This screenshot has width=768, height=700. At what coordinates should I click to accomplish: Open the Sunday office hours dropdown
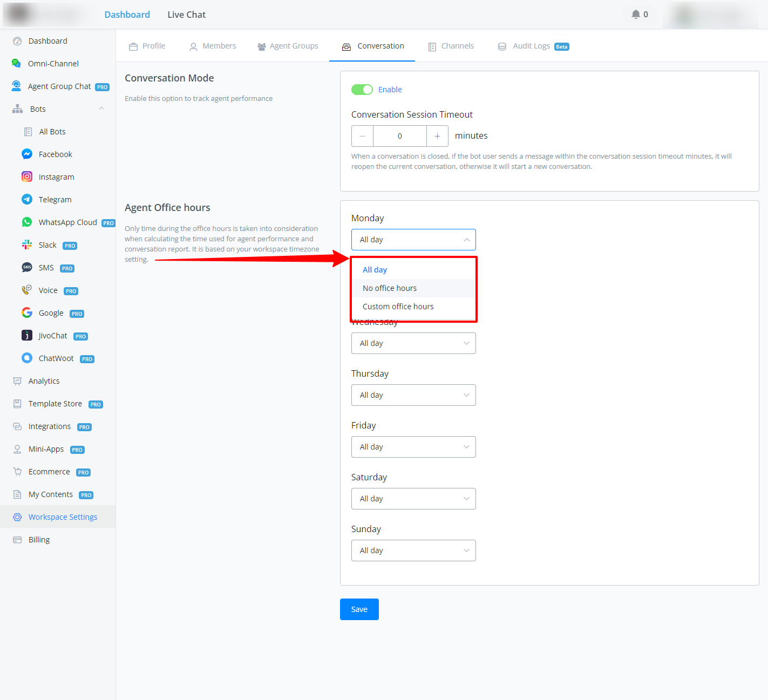pyautogui.click(x=413, y=551)
